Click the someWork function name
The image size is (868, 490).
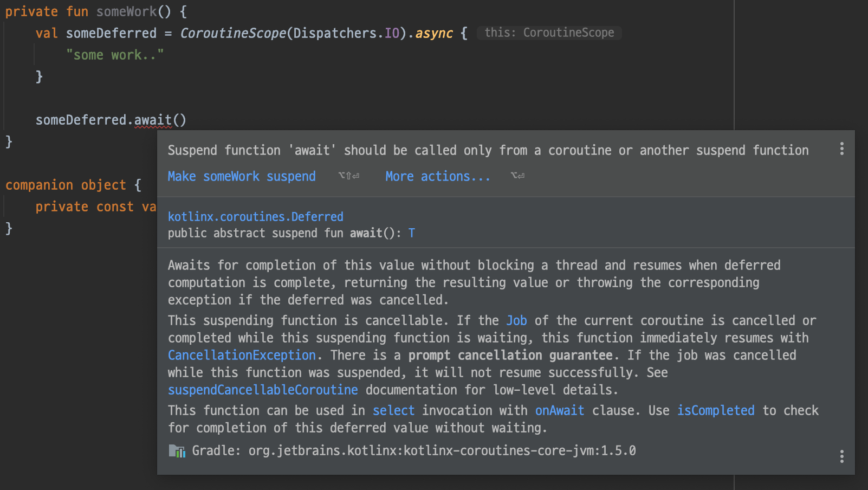126,11
